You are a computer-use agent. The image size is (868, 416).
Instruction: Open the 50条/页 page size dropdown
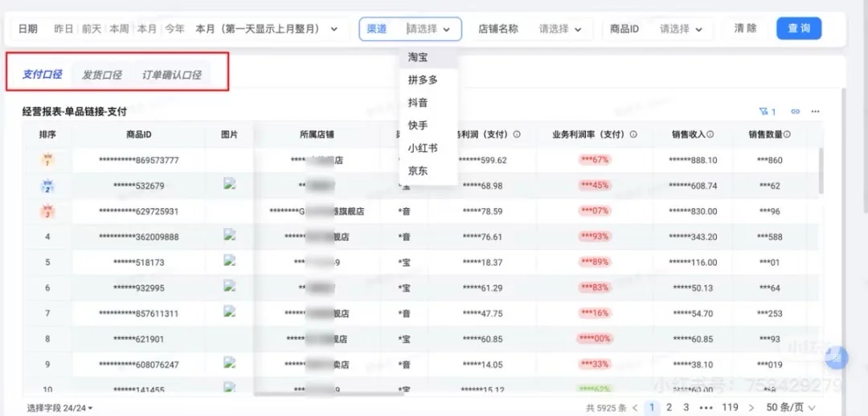(791, 408)
